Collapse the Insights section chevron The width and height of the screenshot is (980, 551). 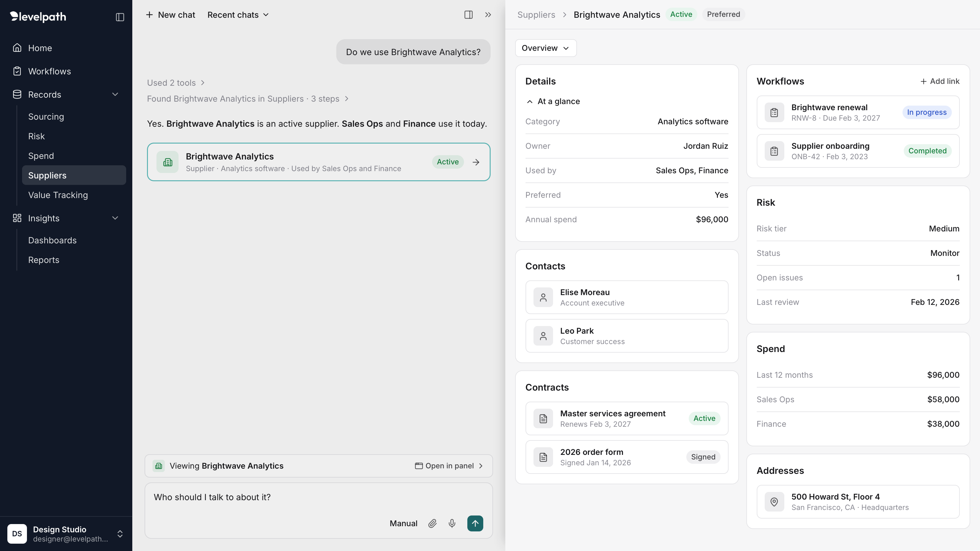(x=115, y=218)
